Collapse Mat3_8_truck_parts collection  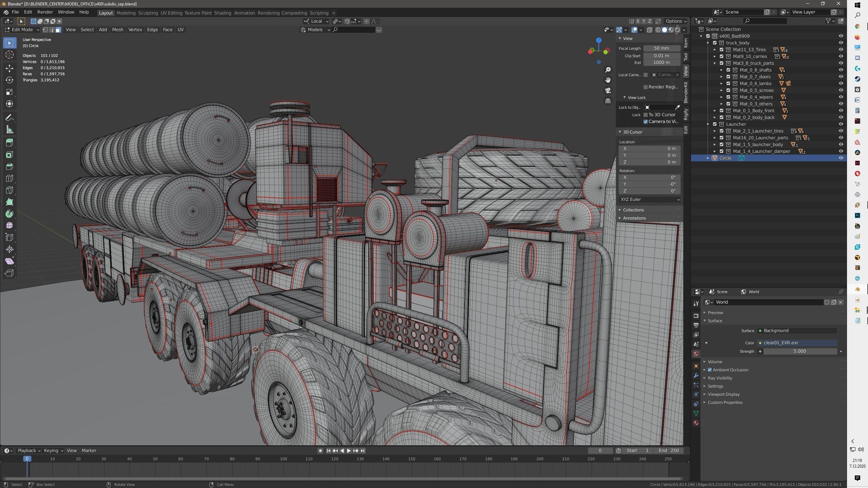click(x=715, y=63)
